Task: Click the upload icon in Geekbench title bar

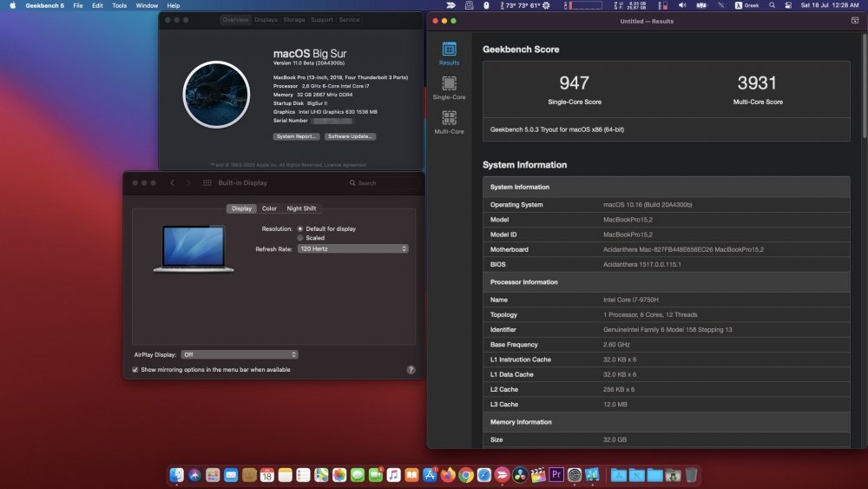Action: click(x=855, y=21)
